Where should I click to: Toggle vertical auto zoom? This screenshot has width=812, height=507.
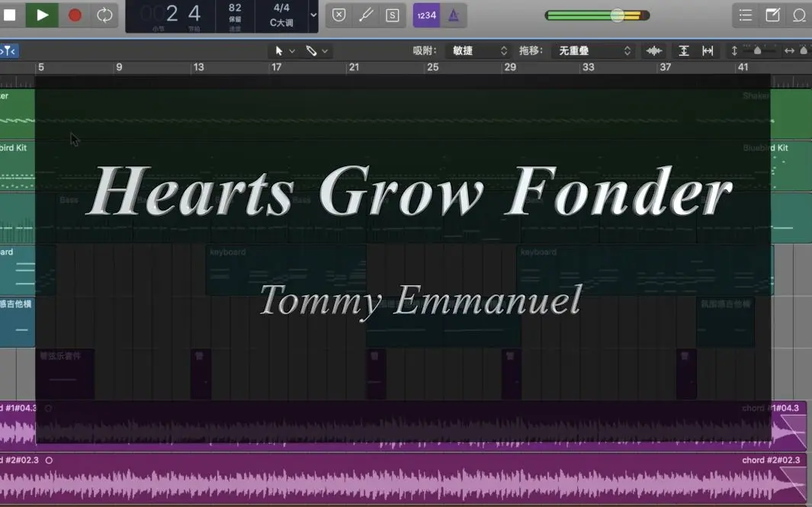click(684, 51)
